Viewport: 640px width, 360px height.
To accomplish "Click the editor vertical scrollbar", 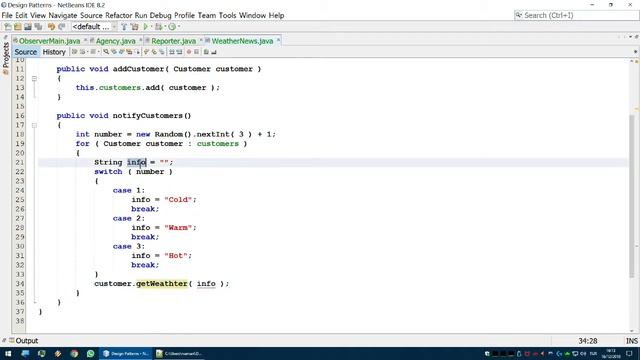I will click(631, 196).
